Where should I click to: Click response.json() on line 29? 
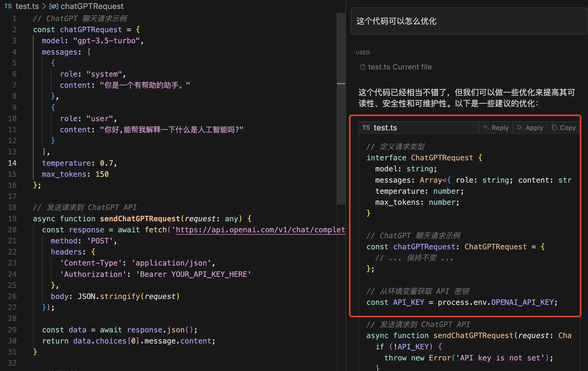tap(160, 330)
